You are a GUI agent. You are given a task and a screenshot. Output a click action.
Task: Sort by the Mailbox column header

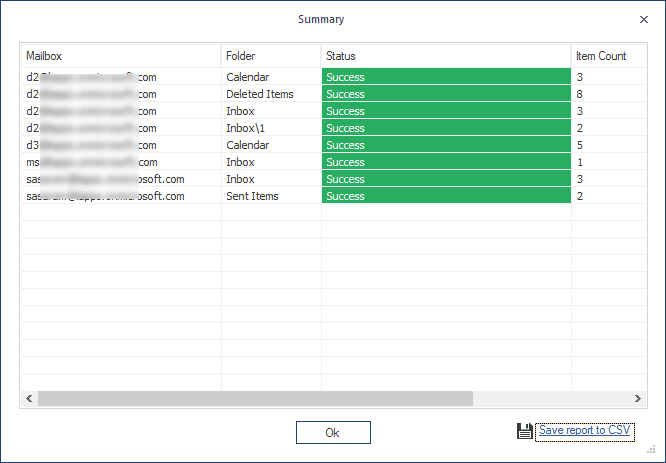121,56
